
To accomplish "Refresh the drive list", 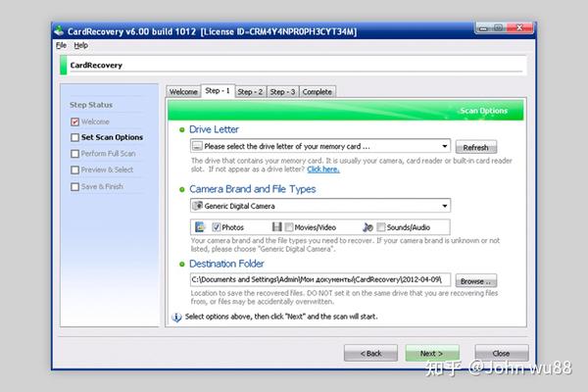I will click(476, 147).
